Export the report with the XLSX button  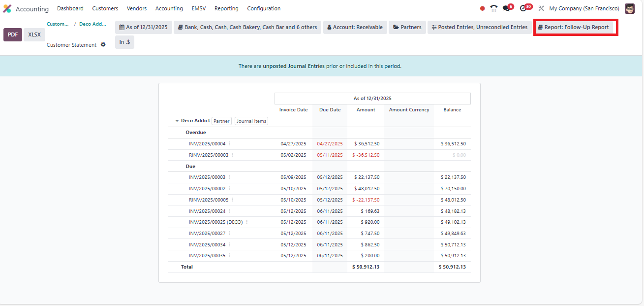pos(34,34)
